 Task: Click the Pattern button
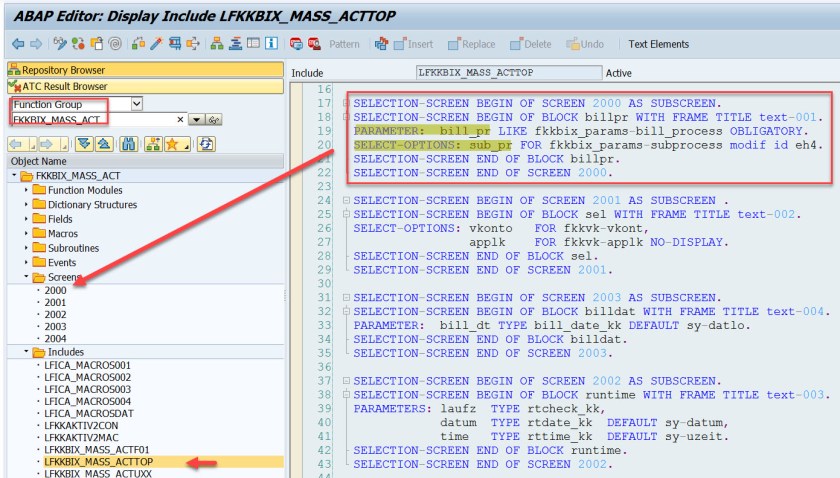pyautogui.click(x=344, y=44)
